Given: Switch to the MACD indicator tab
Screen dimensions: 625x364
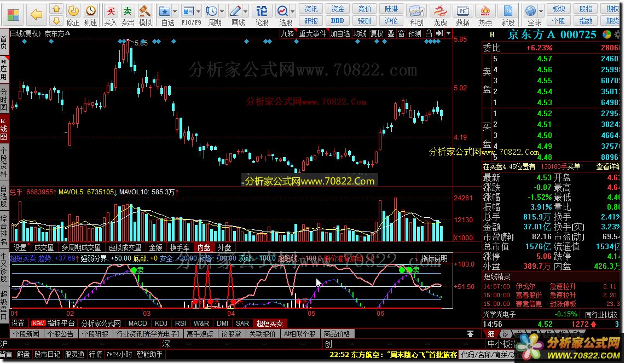Looking at the screenshot, I should click(x=138, y=323).
